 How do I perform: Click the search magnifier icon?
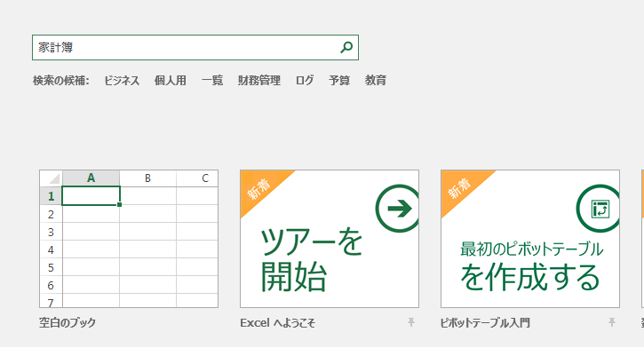346,47
